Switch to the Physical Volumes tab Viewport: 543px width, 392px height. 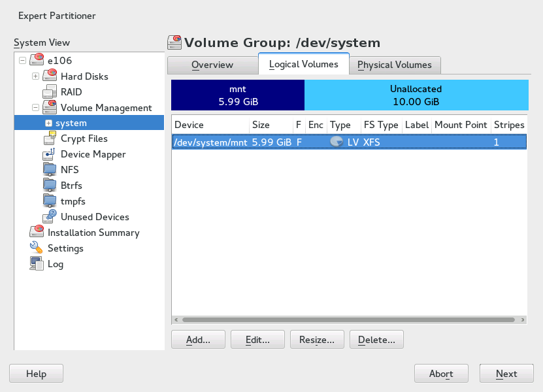click(x=395, y=65)
